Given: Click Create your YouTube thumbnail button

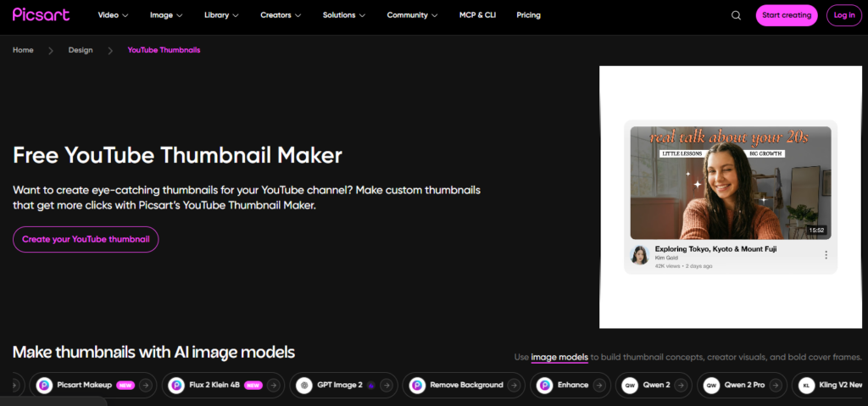Looking at the screenshot, I should pos(86,239).
